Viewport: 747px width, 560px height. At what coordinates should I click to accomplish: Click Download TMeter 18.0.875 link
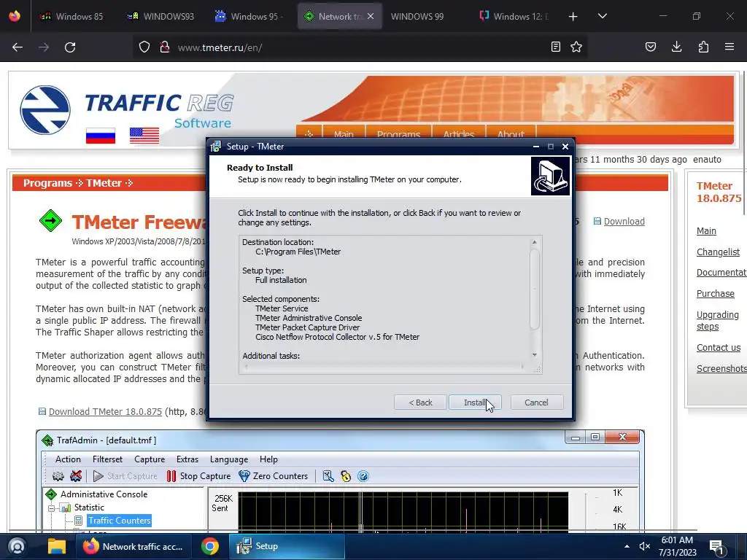click(105, 411)
